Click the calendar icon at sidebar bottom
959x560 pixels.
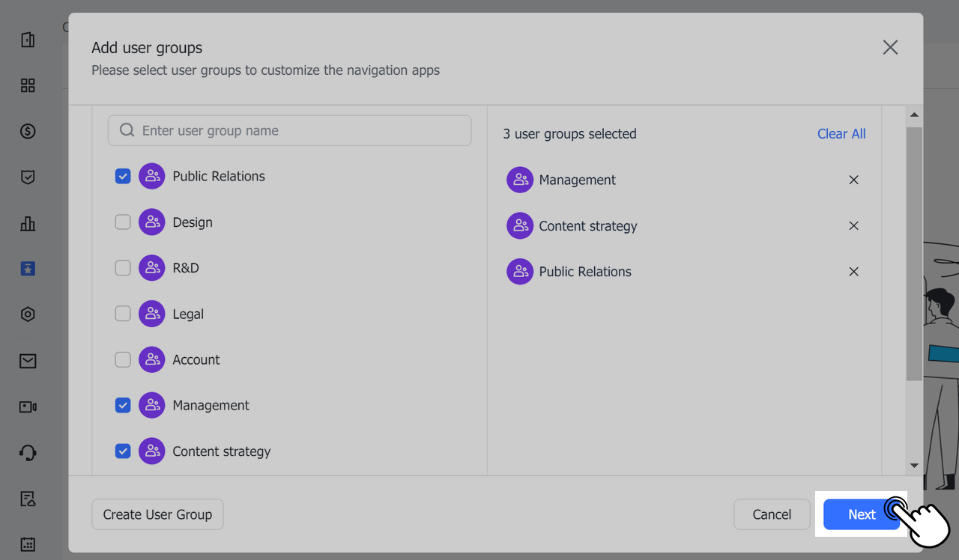[x=28, y=544]
